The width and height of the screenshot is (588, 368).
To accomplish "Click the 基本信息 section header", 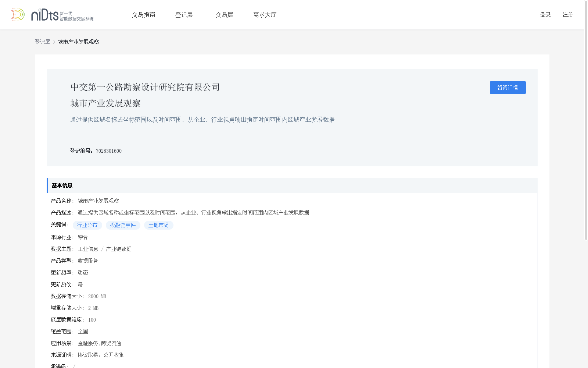I will pyautogui.click(x=292, y=185).
